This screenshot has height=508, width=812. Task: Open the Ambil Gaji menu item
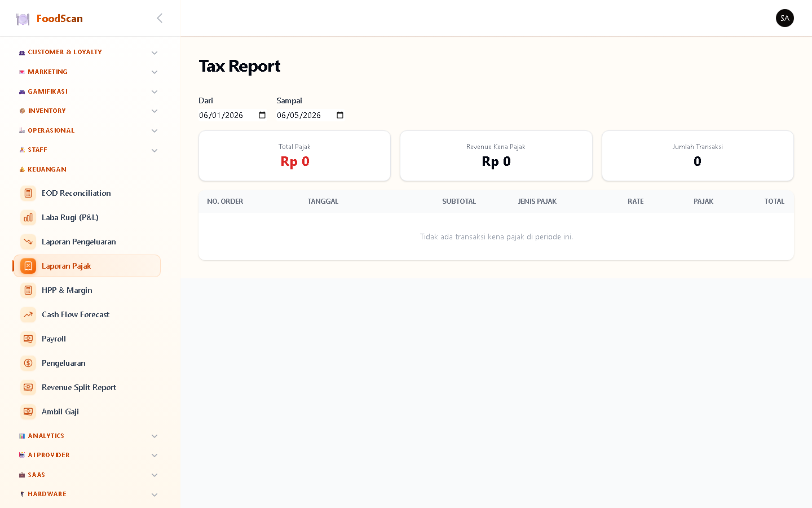click(87, 411)
